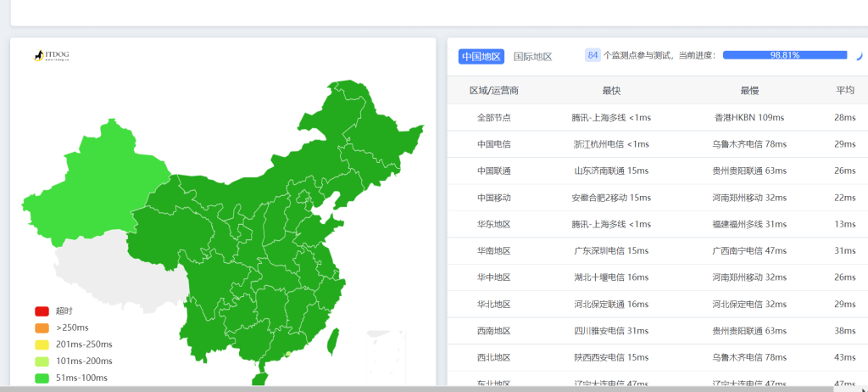Click the 13ms average value
The height and width of the screenshot is (392, 868).
click(x=845, y=224)
